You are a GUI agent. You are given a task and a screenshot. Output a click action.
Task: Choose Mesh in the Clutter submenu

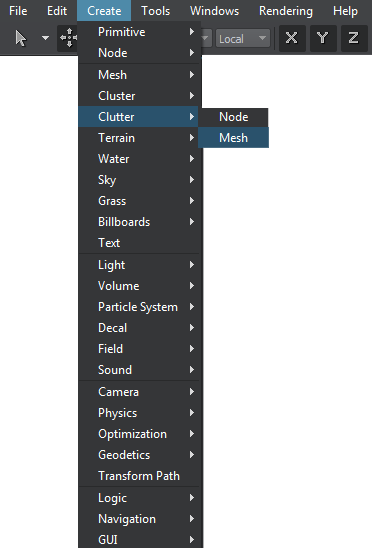coord(234,138)
